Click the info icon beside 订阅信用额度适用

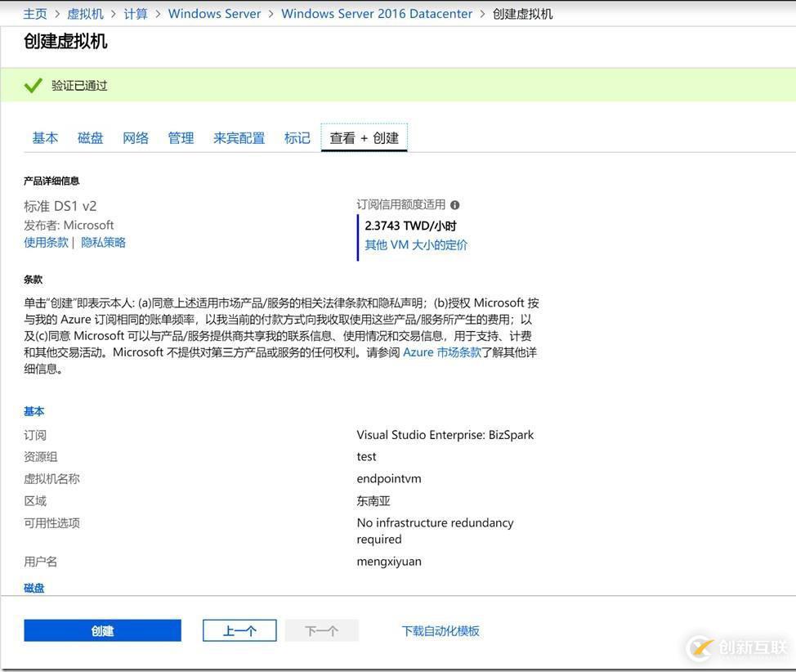[x=455, y=205]
